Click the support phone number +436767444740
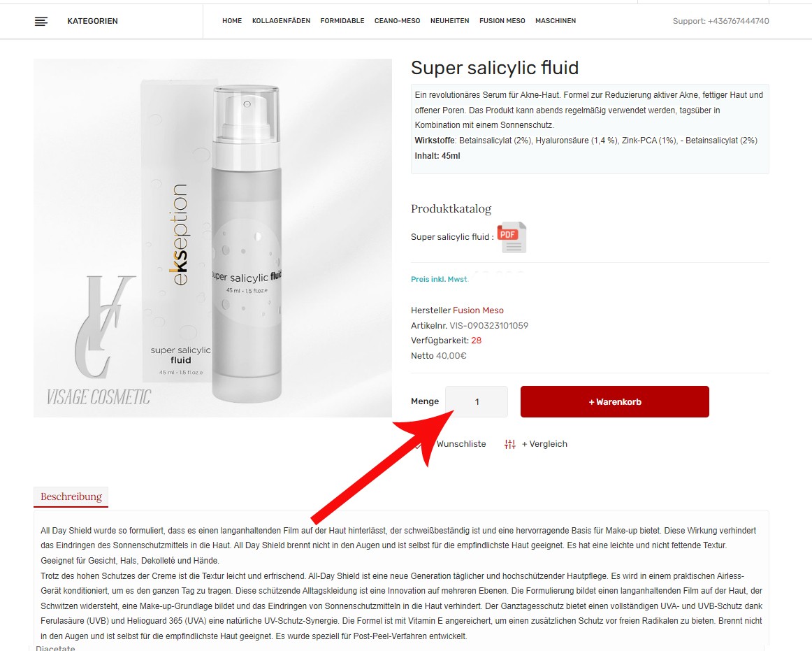This screenshot has height=651, width=812. point(738,21)
